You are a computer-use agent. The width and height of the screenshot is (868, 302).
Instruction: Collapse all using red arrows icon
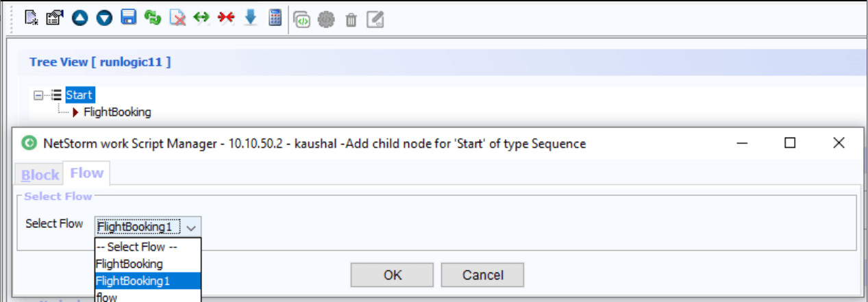(x=226, y=18)
